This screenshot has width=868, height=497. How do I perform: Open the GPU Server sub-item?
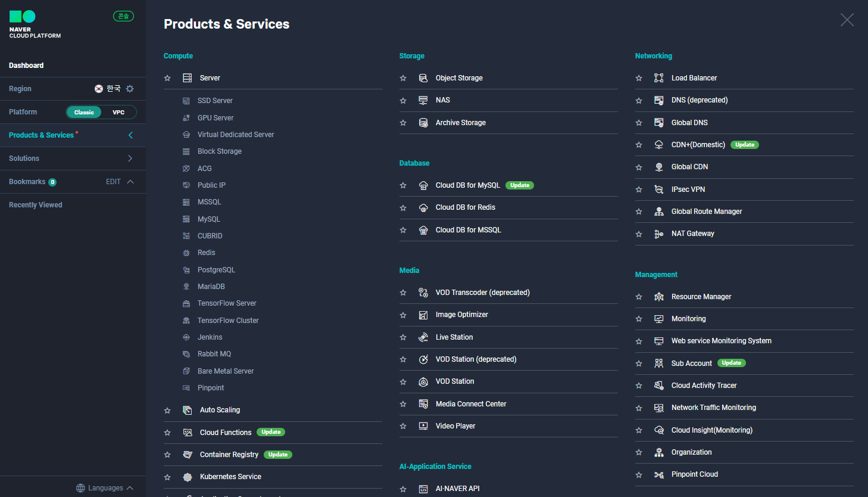(x=216, y=118)
